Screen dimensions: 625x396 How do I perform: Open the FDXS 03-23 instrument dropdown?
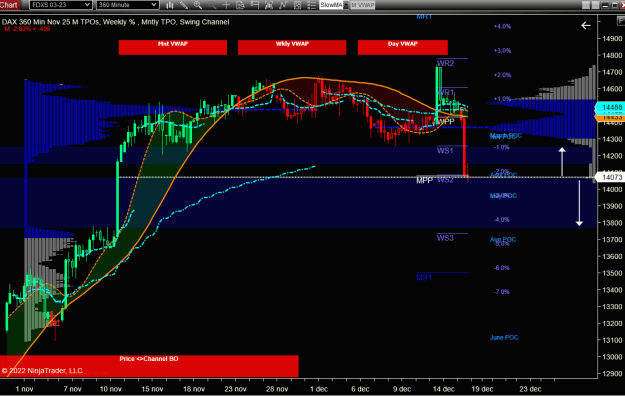[x=61, y=5]
